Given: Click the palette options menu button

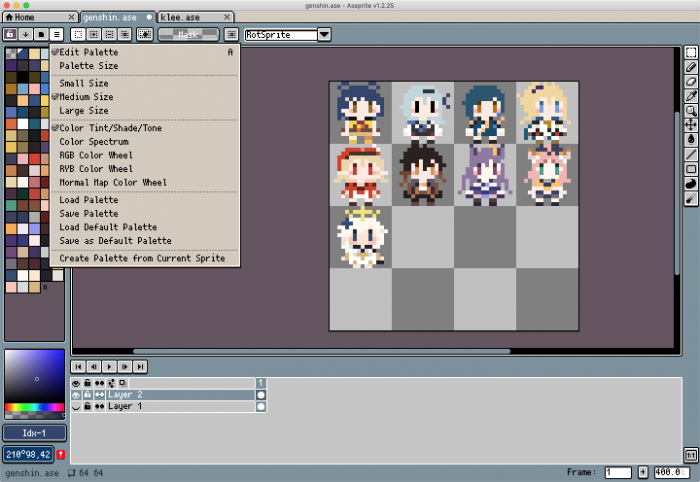Looking at the screenshot, I should click(x=58, y=34).
